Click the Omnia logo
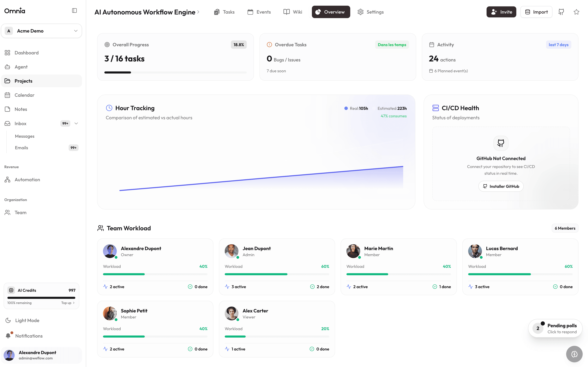This screenshot has height=367, width=588. [15, 11]
